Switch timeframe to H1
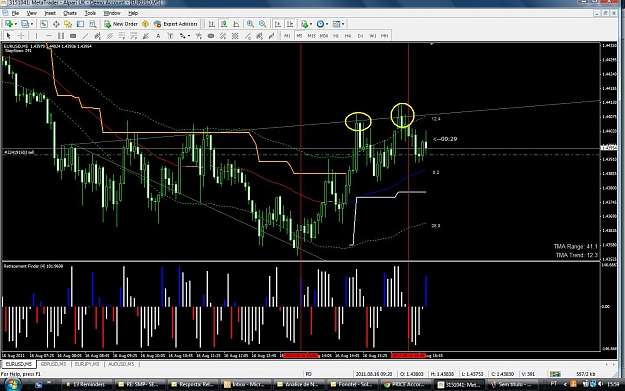Screen dimensions: 625x391 point(336,36)
